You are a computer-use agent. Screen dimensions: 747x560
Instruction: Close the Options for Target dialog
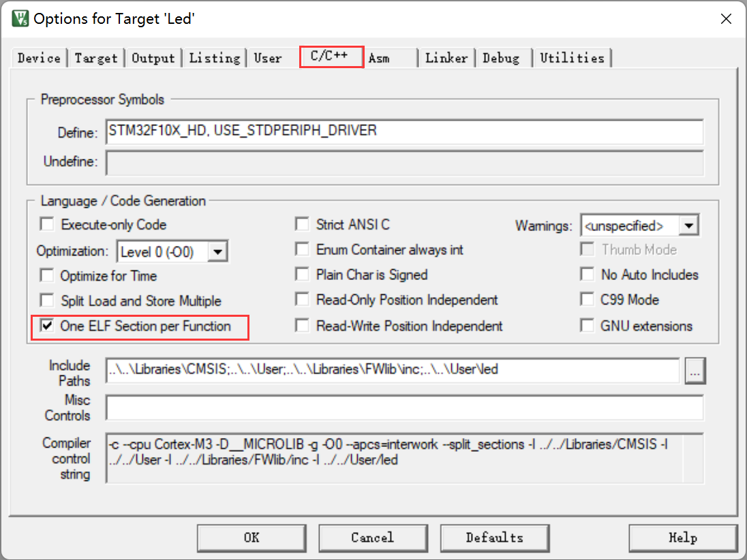tap(726, 19)
